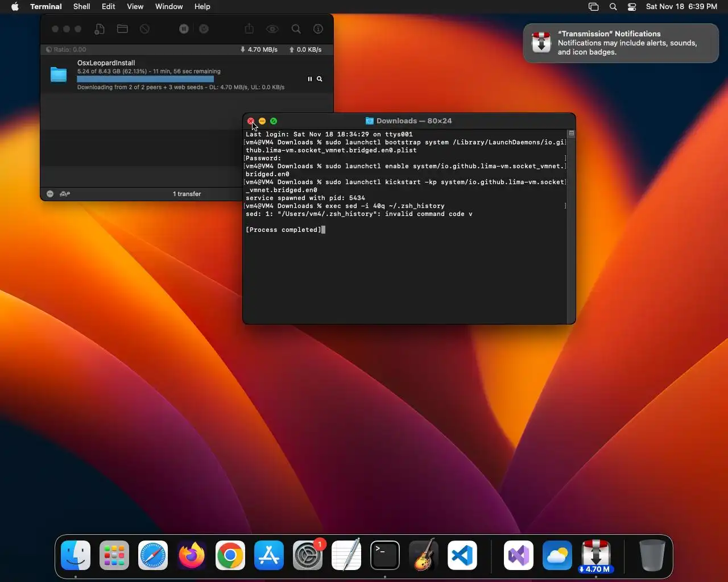This screenshot has width=728, height=582.
Task: Click the Transmission icon in the Dock
Action: [596, 555]
